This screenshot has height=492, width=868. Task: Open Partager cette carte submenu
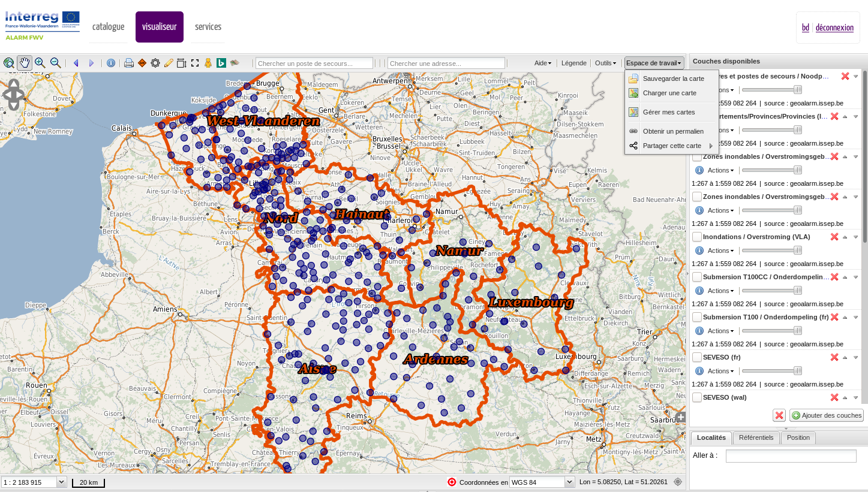[x=671, y=146]
